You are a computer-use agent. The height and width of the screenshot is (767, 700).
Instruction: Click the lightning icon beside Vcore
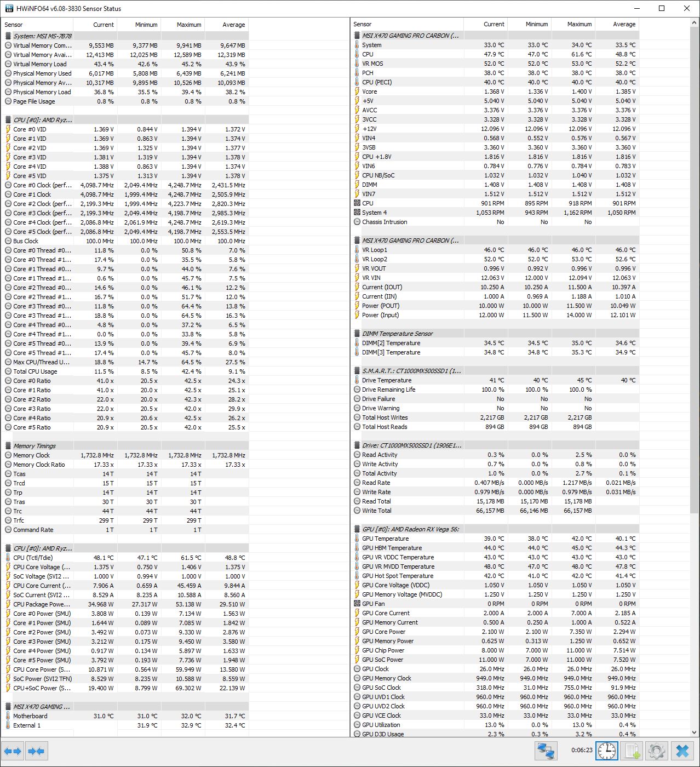tap(357, 91)
